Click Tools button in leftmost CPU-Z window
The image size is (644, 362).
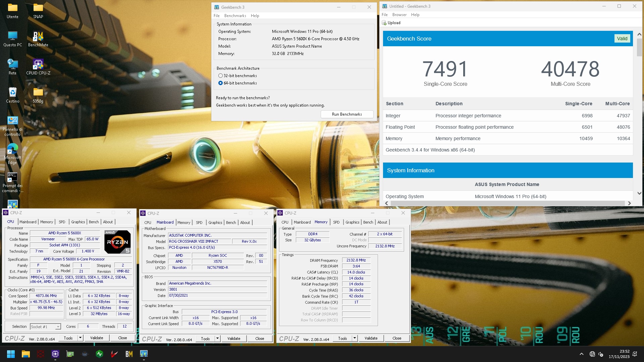click(68, 338)
